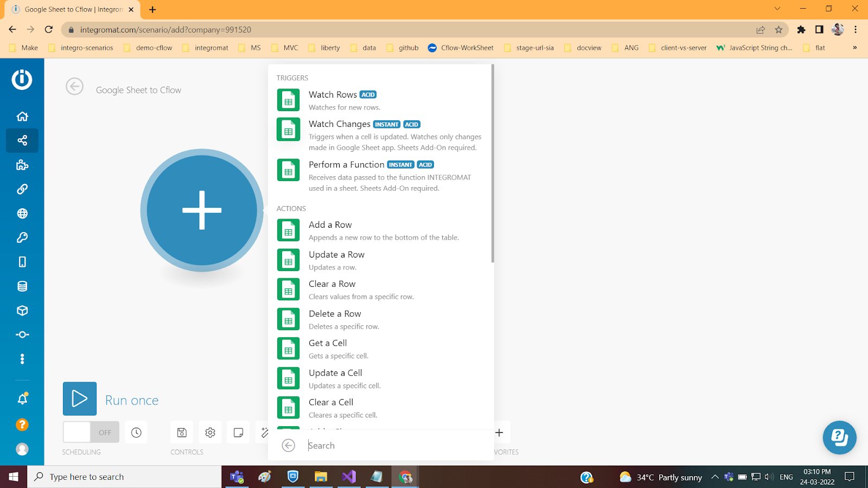The height and width of the screenshot is (488, 868).
Task: Bookmark this page with the star
Action: (779, 29)
